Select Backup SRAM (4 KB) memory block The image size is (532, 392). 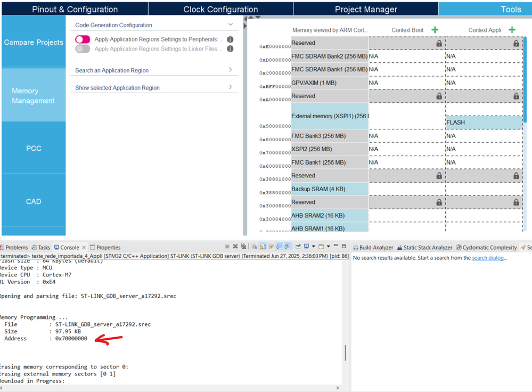[330, 189]
